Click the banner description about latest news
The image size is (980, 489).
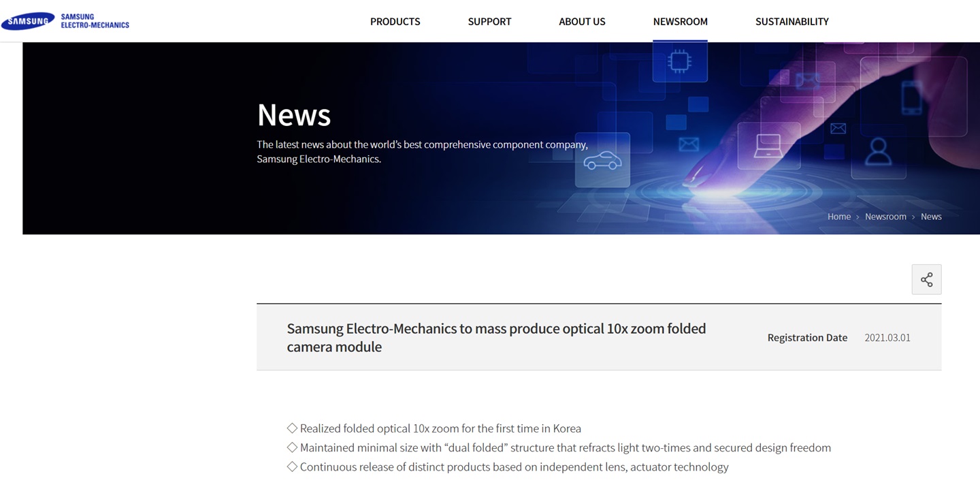(x=422, y=151)
